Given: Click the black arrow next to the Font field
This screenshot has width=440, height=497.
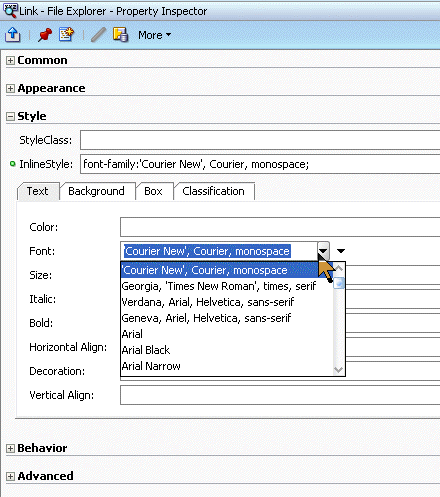Looking at the screenshot, I should (341, 251).
